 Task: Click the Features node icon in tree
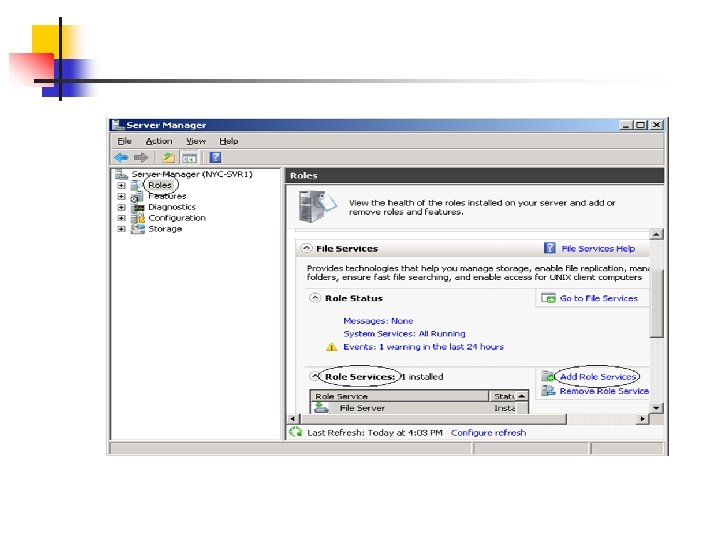click(x=137, y=197)
